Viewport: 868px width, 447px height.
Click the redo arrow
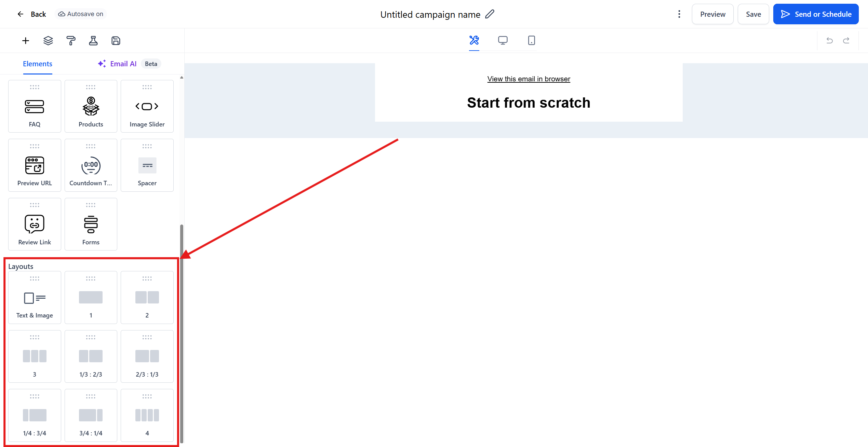click(x=846, y=40)
